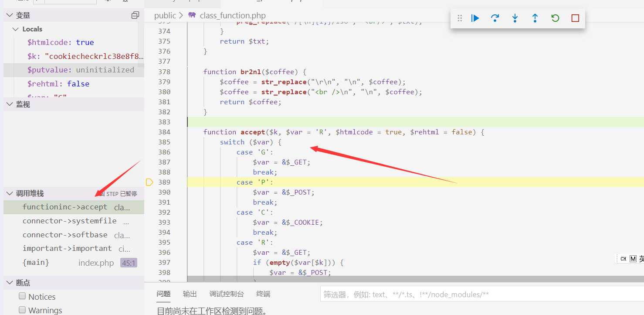Collapse all variables with the panel icon
The height and width of the screenshot is (315, 644).
135,15
